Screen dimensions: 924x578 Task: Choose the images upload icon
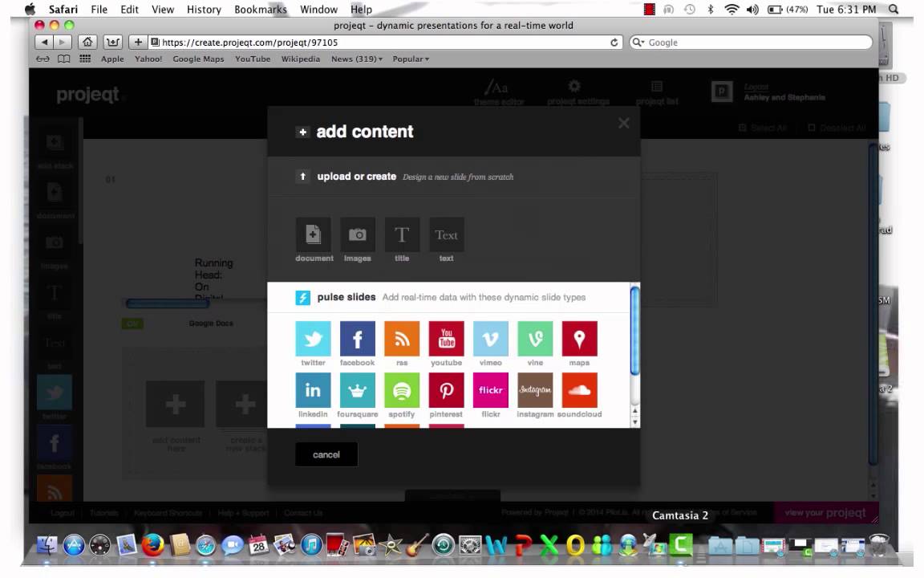pos(357,234)
